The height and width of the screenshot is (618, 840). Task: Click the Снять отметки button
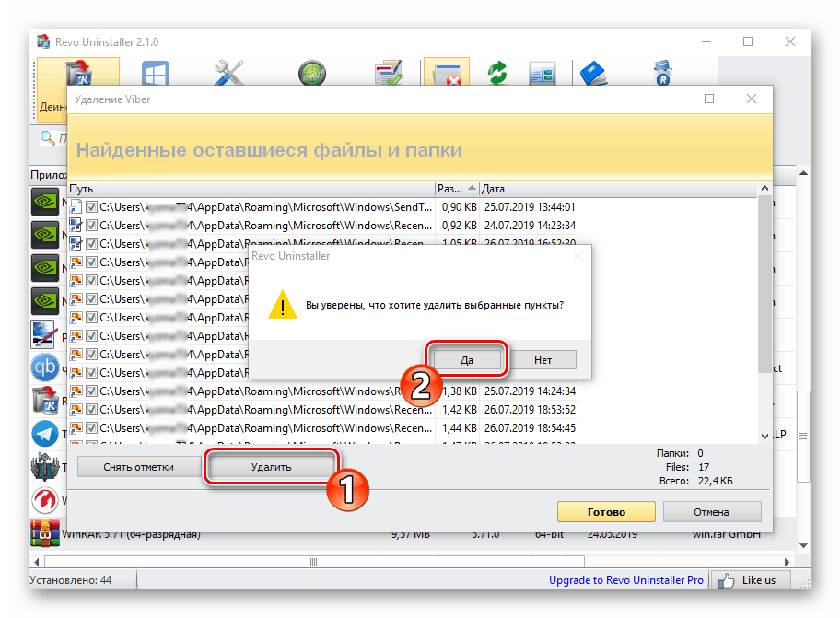[138, 467]
